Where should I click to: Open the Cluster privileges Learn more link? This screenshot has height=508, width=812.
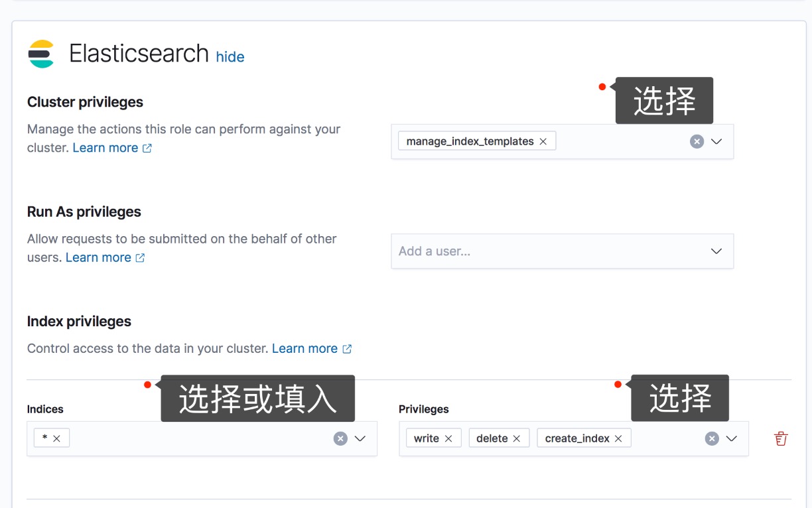pos(106,147)
